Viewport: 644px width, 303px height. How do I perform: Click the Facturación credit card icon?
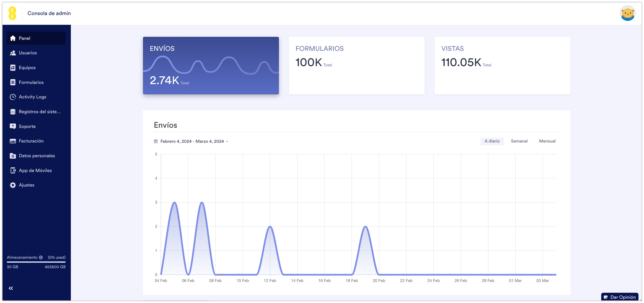[13, 141]
